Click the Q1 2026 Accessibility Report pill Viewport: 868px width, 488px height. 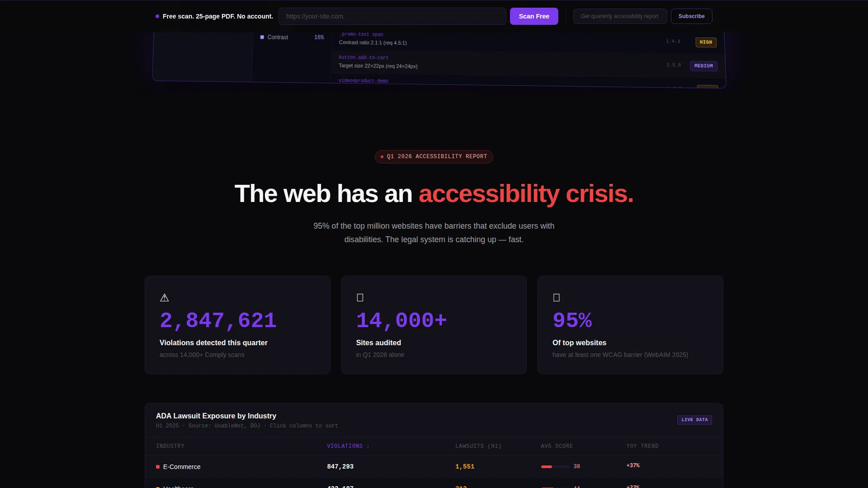pos(434,156)
